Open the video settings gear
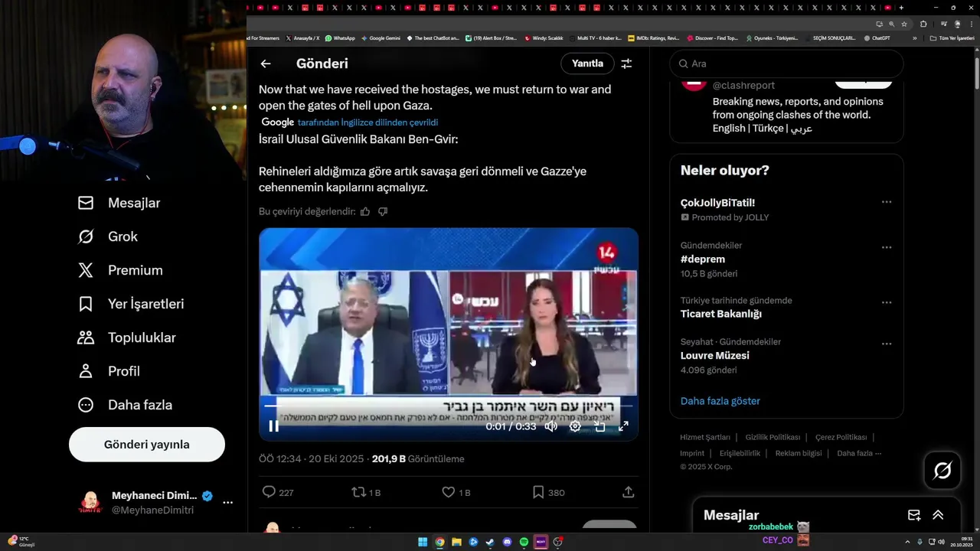Image resolution: width=980 pixels, height=551 pixels. 575,426
